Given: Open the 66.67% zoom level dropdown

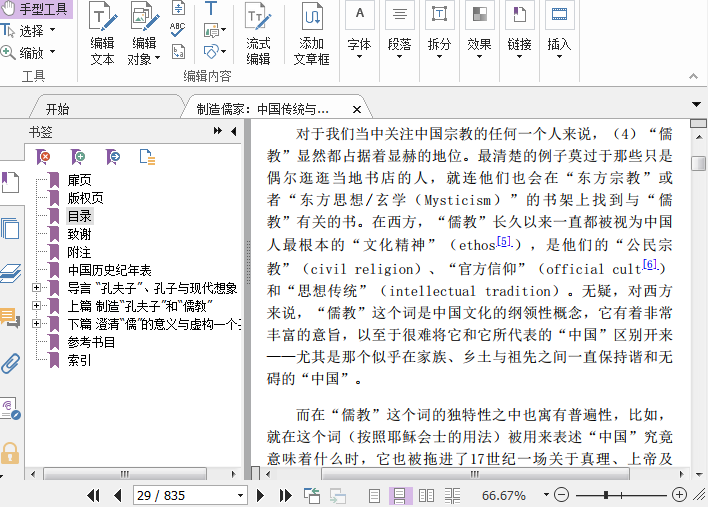Looking at the screenshot, I should [x=546, y=495].
